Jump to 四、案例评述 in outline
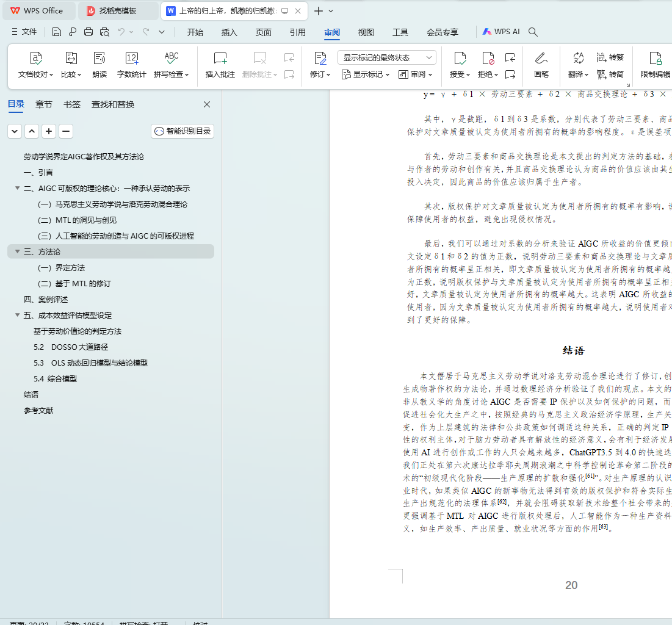The height and width of the screenshot is (625, 672). pyautogui.click(x=46, y=299)
